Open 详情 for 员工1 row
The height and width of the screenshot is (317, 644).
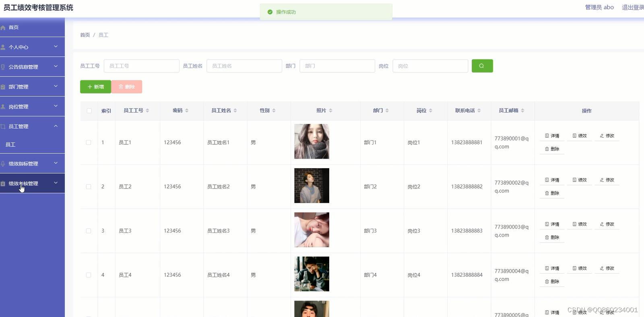(552, 136)
